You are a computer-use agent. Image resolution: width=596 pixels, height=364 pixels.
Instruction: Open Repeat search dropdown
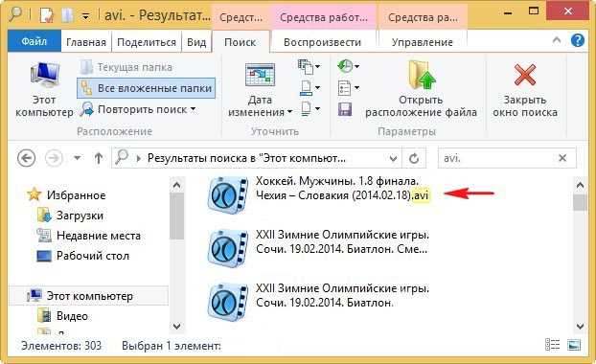point(138,109)
